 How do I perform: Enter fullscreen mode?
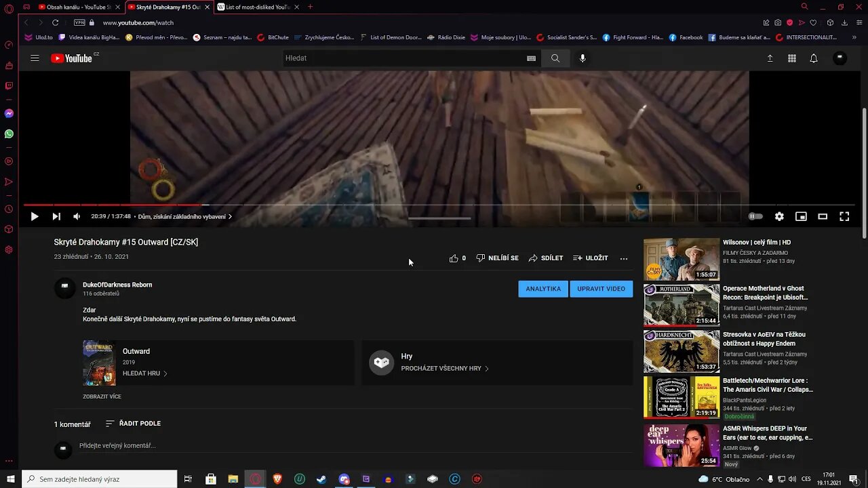(x=844, y=216)
